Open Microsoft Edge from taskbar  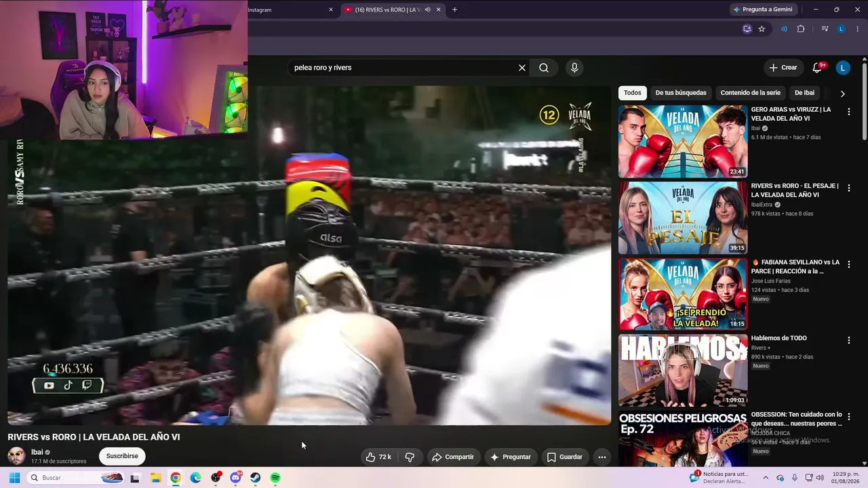[x=195, y=478]
